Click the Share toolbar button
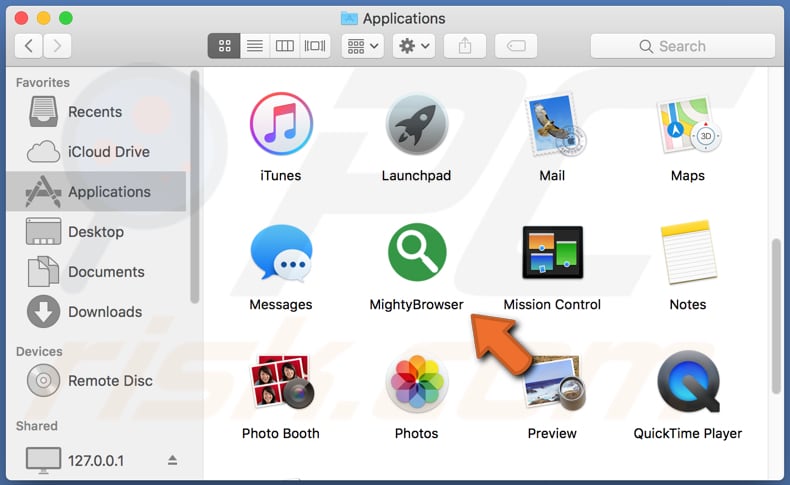 tap(465, 46)
